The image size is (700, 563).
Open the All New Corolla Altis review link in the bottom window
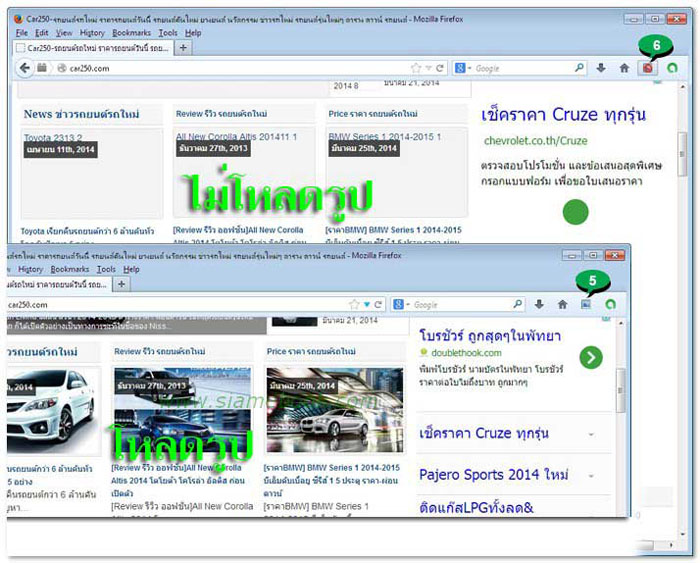[x=177, y=480]
